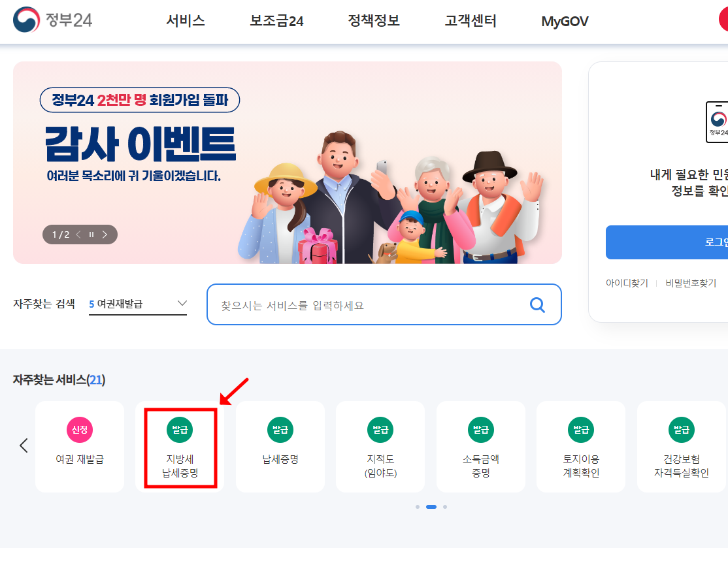Go to previous services carousel page

24,445
